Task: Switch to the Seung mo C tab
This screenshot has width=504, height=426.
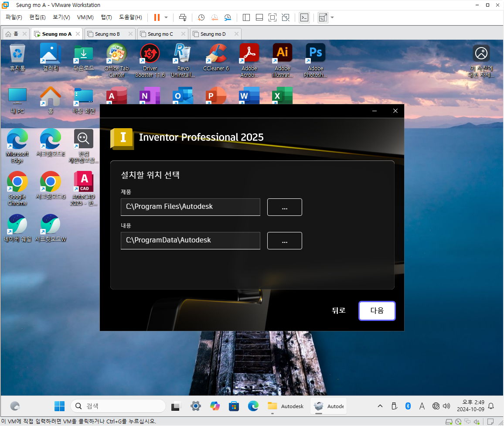Action: pos(160,34)
